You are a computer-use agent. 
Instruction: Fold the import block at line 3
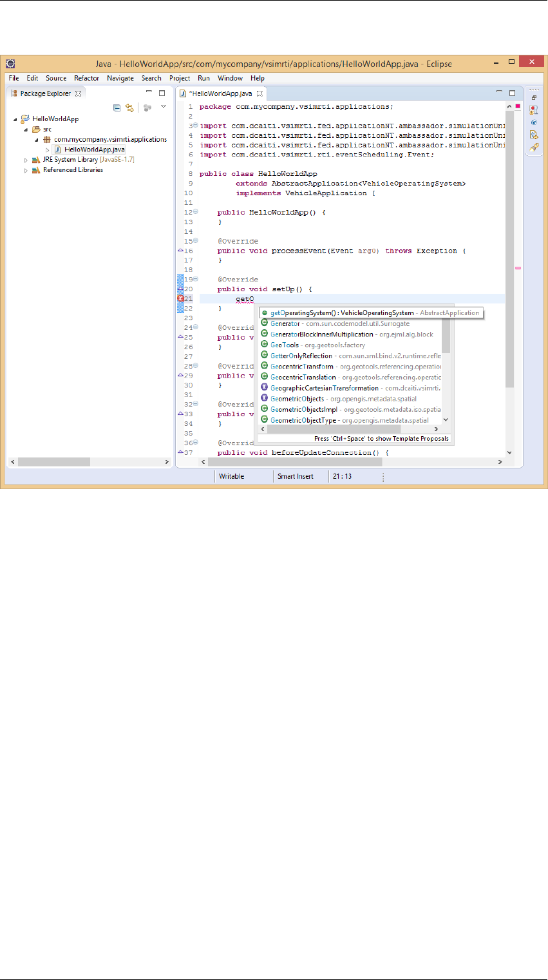coord(195,126)
